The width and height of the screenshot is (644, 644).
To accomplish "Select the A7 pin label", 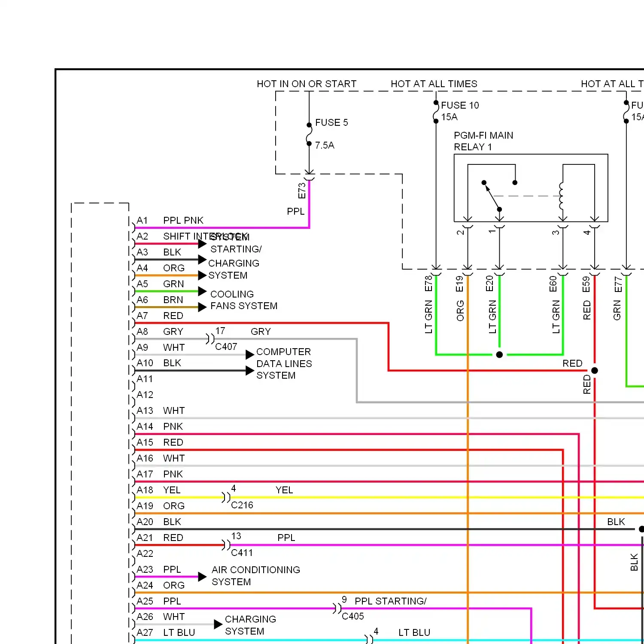I will [x=142, y=316].
